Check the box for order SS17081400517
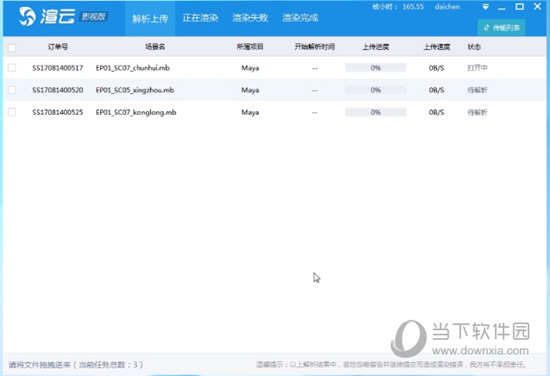This screenshot has height=376, width=550. 12,67
